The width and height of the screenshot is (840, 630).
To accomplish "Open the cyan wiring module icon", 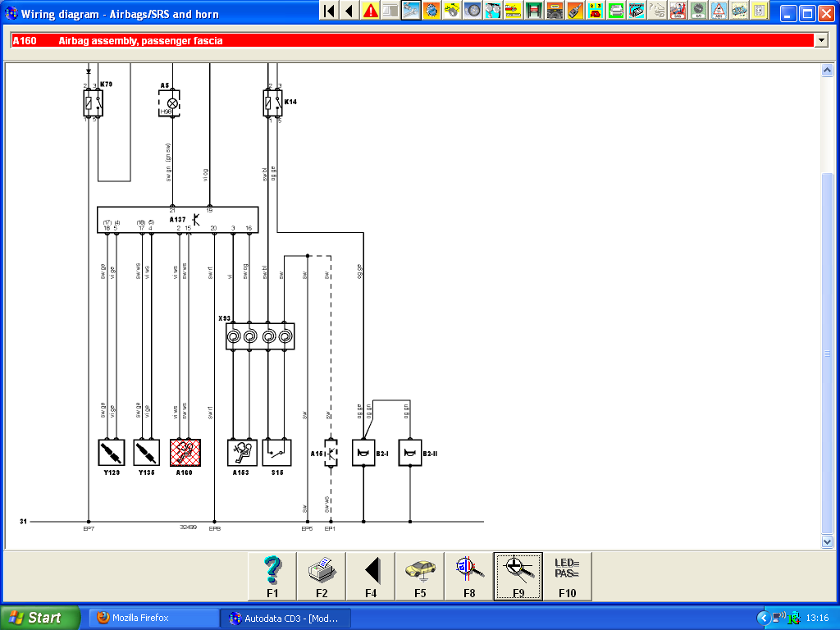I will (636, 11).
